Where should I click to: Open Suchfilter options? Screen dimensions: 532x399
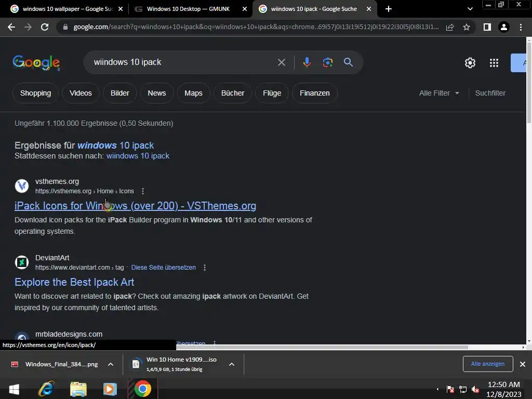pos(490,93)
